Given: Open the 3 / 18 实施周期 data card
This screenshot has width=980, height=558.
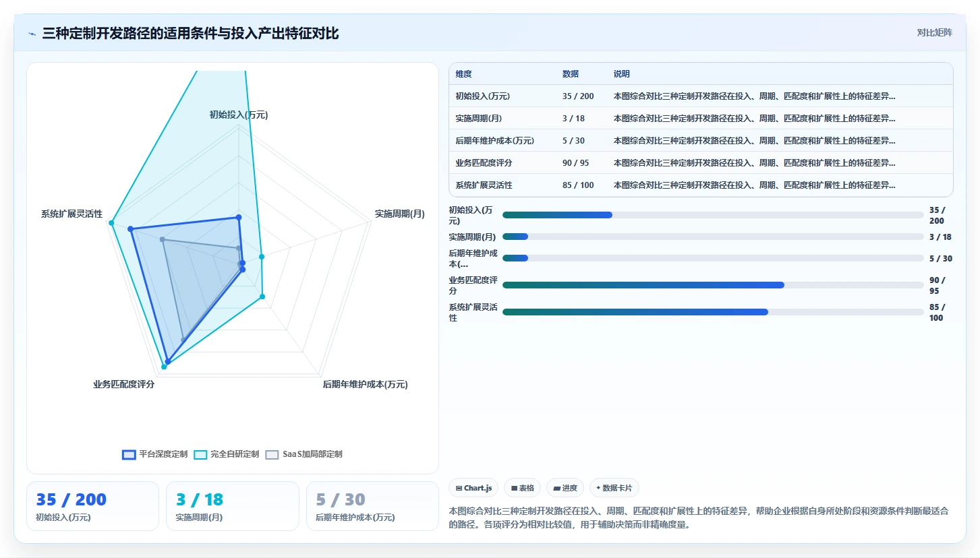Looking at the screenshot, I should [x=233, y=506].
